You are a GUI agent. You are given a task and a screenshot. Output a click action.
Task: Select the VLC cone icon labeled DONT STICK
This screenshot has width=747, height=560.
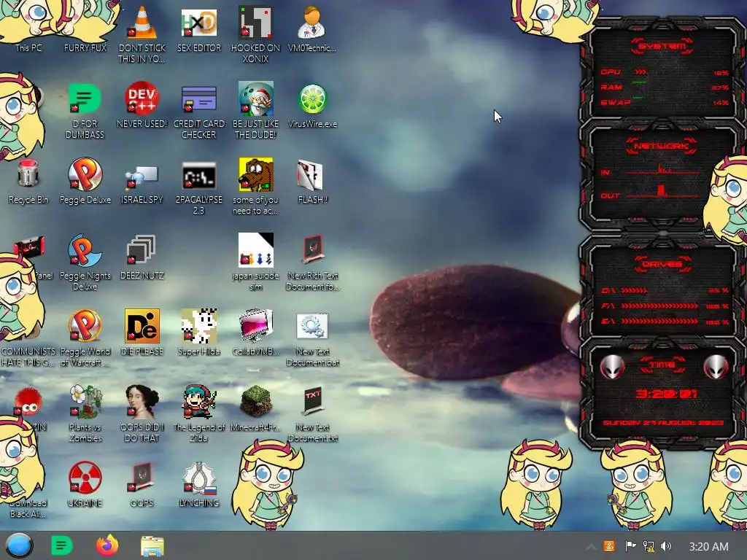142,34
